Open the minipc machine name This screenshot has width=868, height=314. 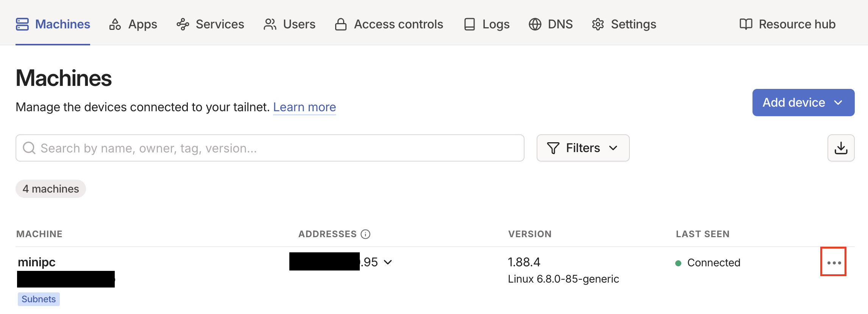point(37,262)
